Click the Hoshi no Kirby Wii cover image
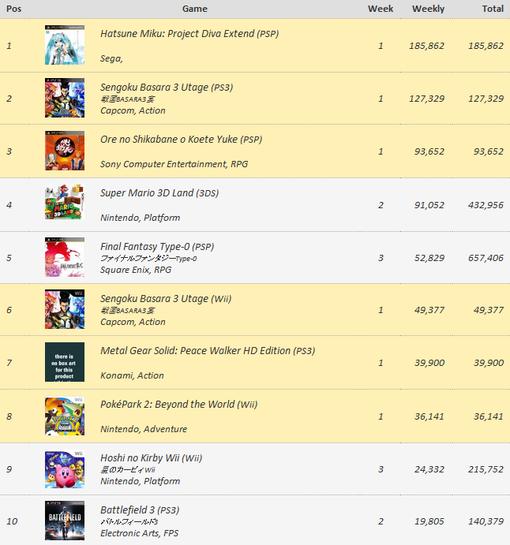 tap(65, 470)
